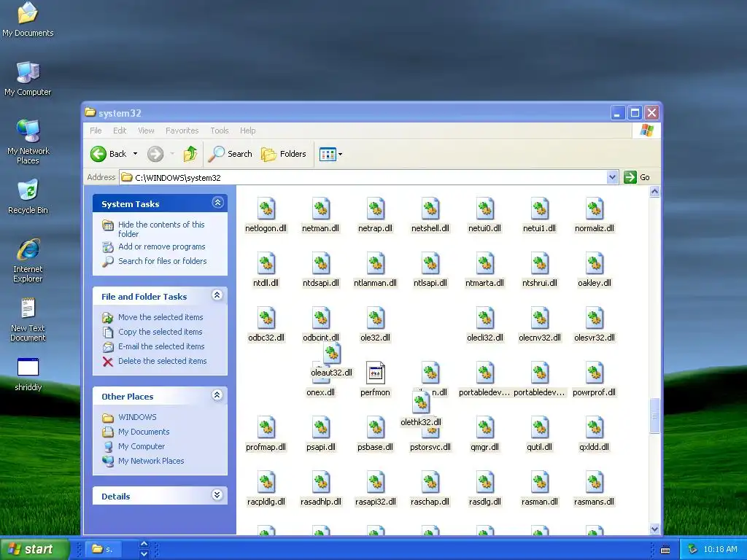Select the ntdll.dll file icon
This screenshot has height=560, width=747.
tap(266, 264)
